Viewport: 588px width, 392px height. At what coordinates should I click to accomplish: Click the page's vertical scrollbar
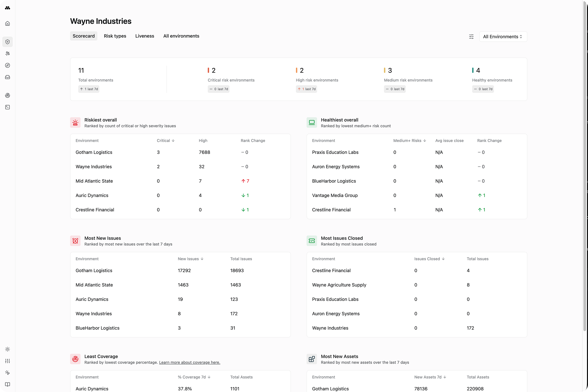click(585, 163)
